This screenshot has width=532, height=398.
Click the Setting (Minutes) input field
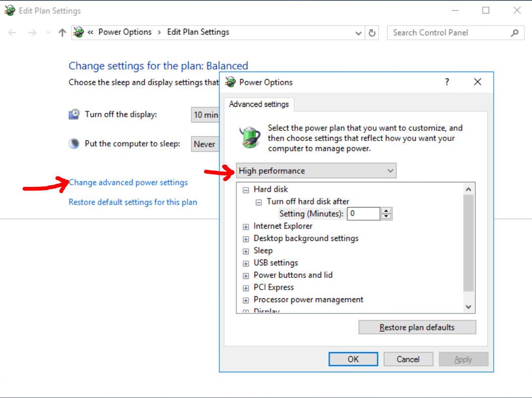coord(363,214)
